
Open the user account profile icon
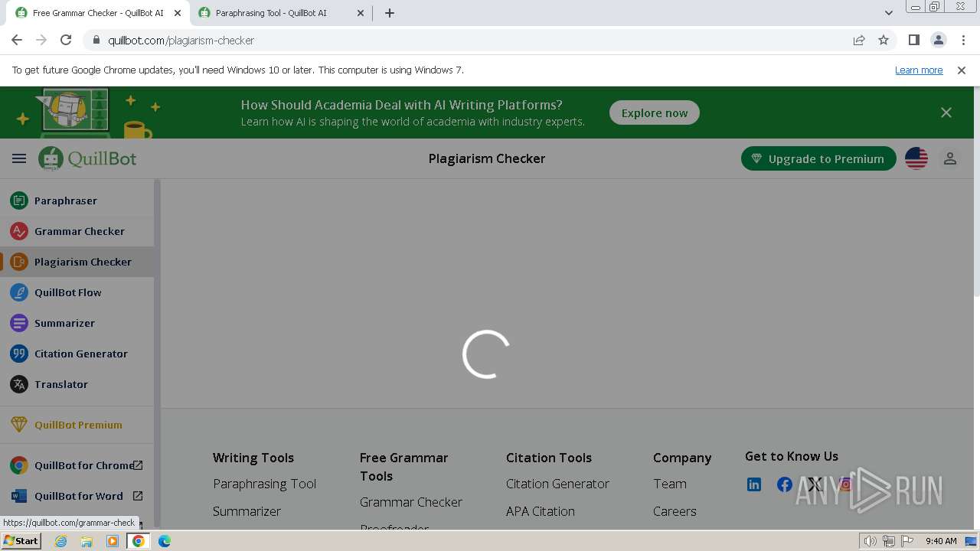point(950,158)
